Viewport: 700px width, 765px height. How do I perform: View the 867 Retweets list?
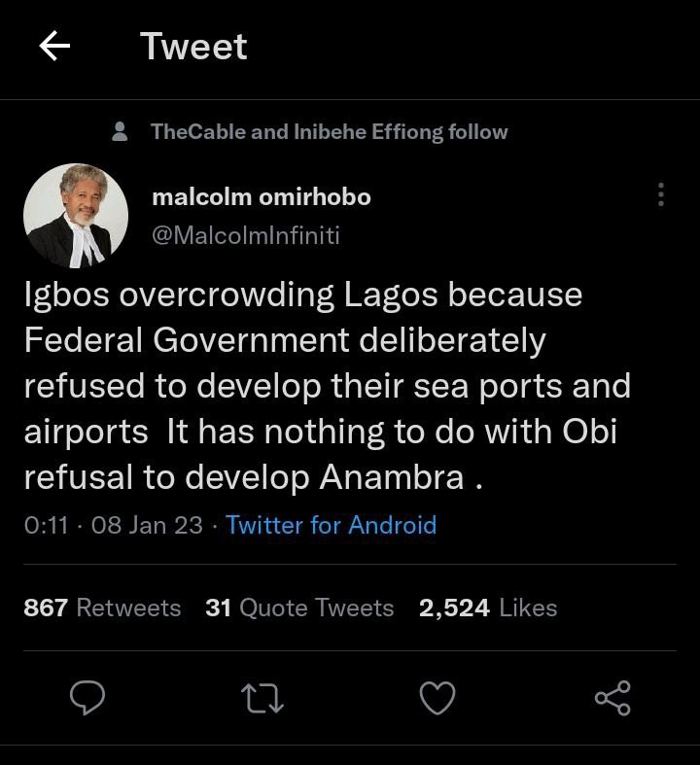(102, 608)
